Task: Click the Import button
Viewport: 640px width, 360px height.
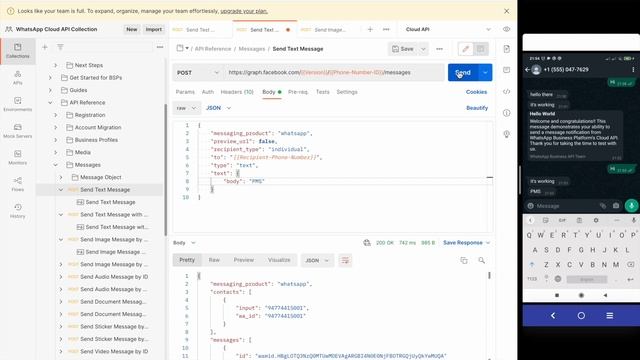Action: pyautogui.click(x=153, y=29)
